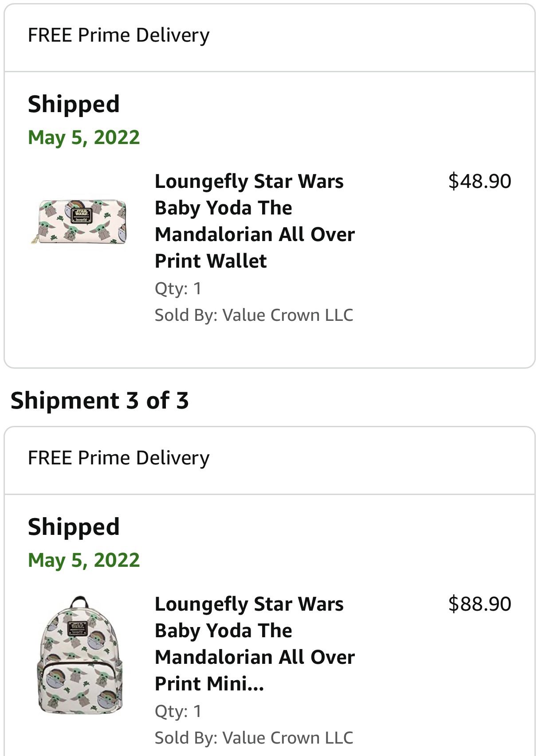Select the Shipment 3 of 3 heading

[x=100, y=400]
